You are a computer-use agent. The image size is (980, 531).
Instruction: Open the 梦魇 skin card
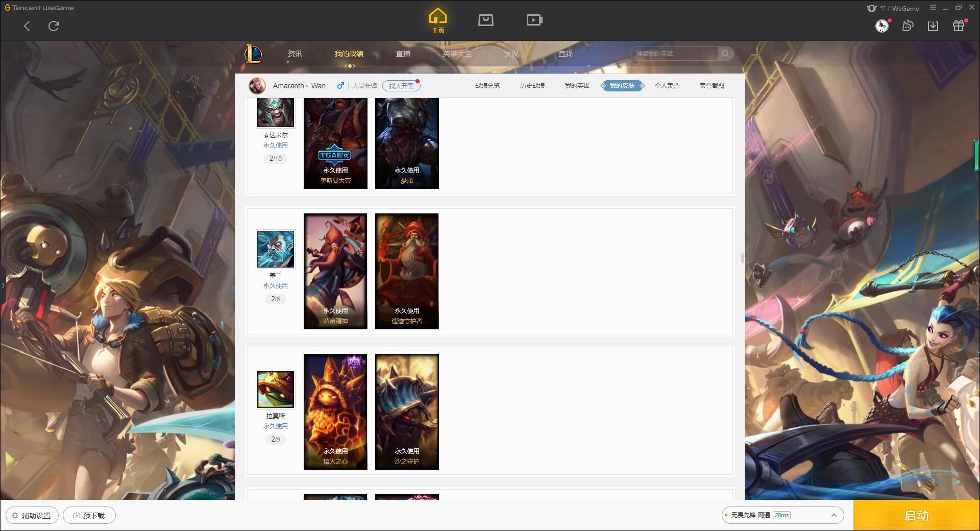tap(407, 143)
